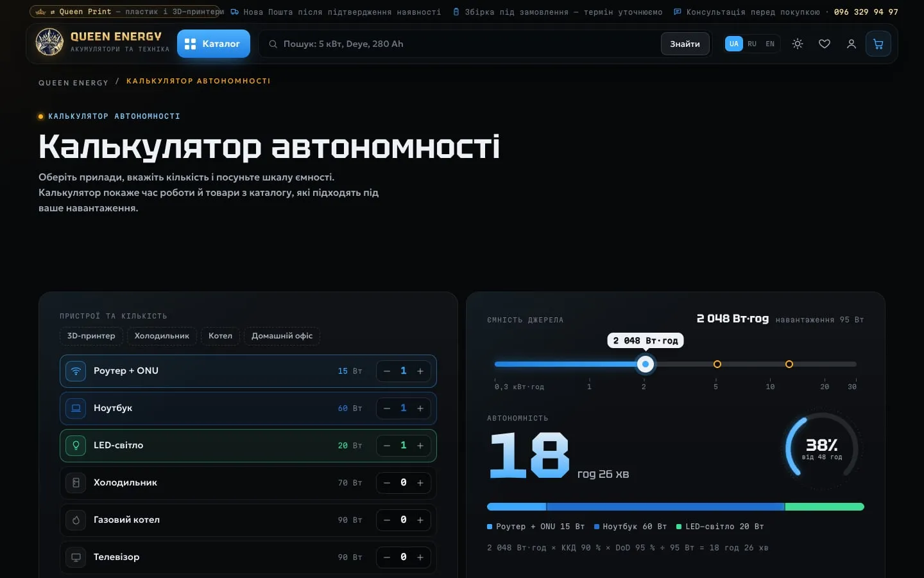Add one Газовий котел with plus
This screenshot has width=924, height=578.
pyautogui.click(x=420, y=520)
